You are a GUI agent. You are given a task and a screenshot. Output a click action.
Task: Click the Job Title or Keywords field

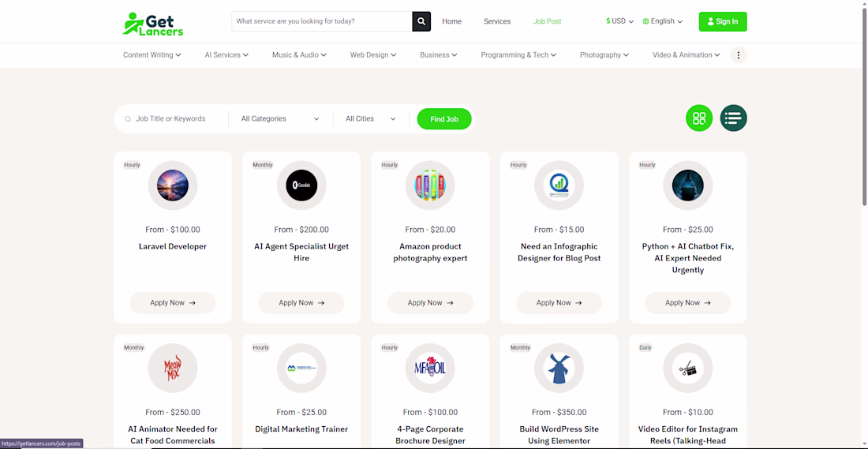pos(173,118)
